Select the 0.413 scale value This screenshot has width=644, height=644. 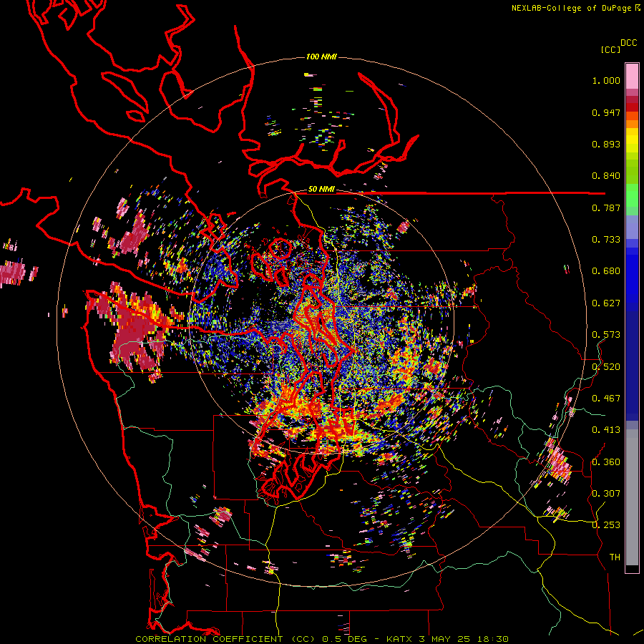pyautogui.click(x=606, y=430)
